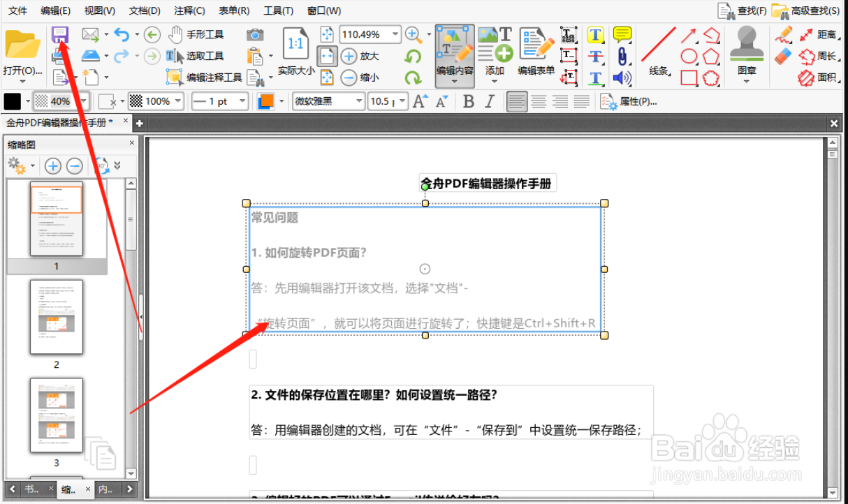Toggle justified text alignment
This screenshot has height=504, width=848.
coord(581,101)
